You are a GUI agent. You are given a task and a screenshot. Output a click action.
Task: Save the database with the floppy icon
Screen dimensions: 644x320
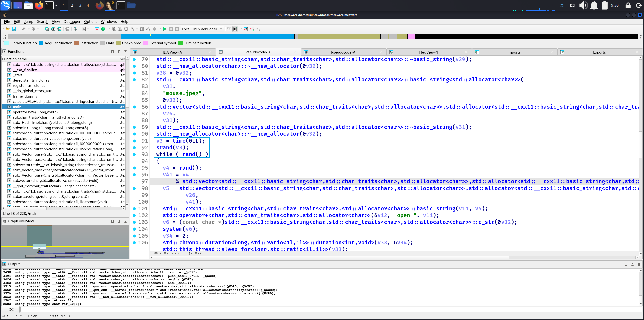tap(14, 29)
